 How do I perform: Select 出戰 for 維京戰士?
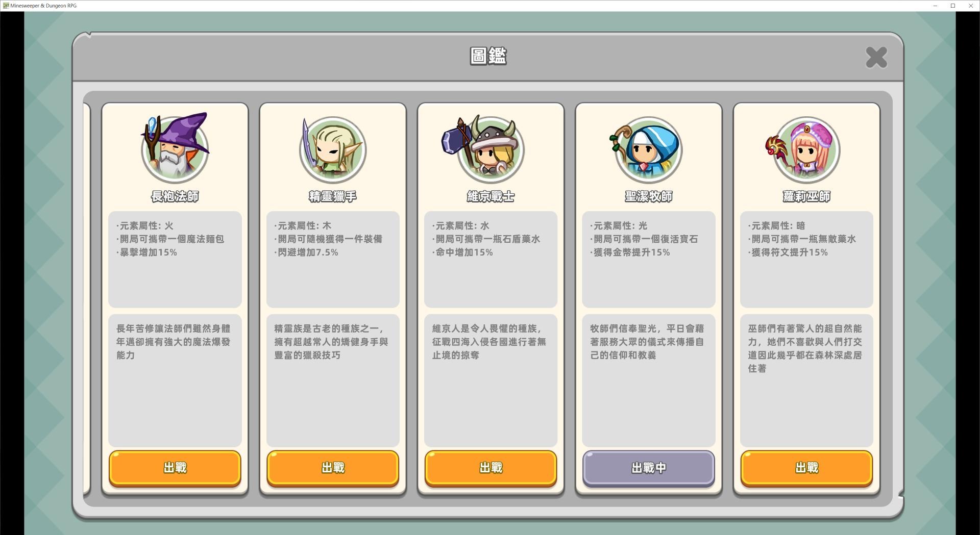(491, 468)
